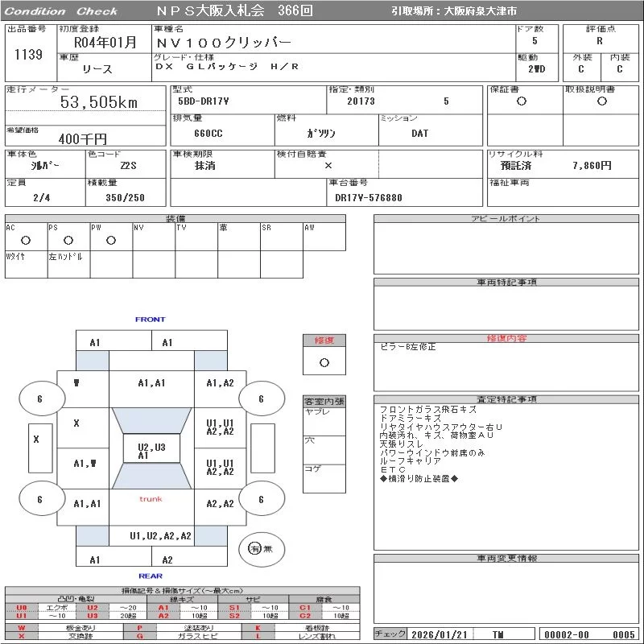Select 'W 板金あり' legend entry

[64, 628]
